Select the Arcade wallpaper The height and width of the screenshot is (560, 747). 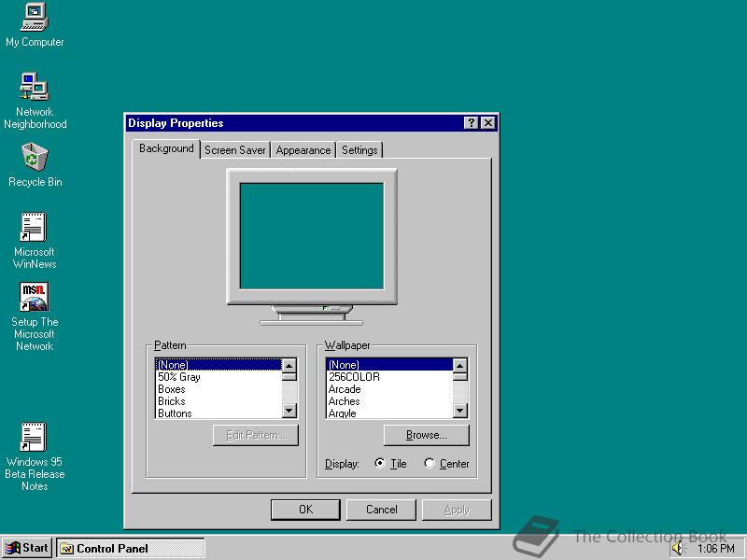pyautogui.click(x=389, y=389)
